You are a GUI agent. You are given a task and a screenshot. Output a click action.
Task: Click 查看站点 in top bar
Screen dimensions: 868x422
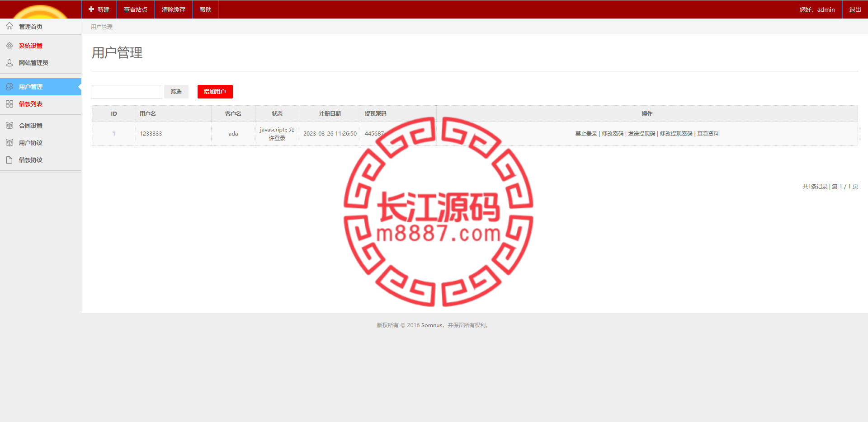pyautogui.click(x=136, y=9)
